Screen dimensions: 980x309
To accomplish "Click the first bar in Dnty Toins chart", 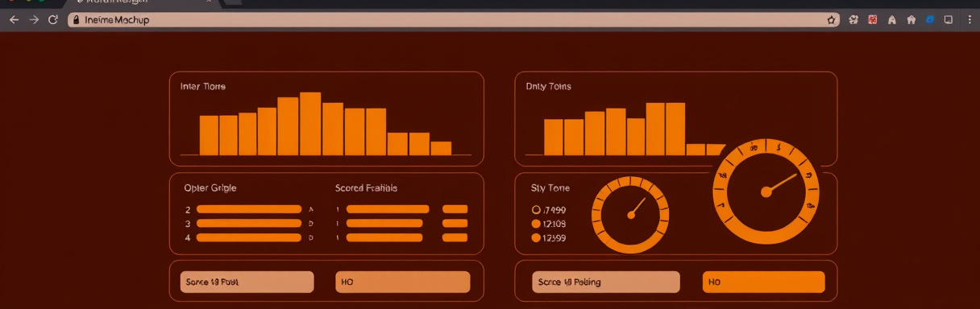I will tap(553, 137).
